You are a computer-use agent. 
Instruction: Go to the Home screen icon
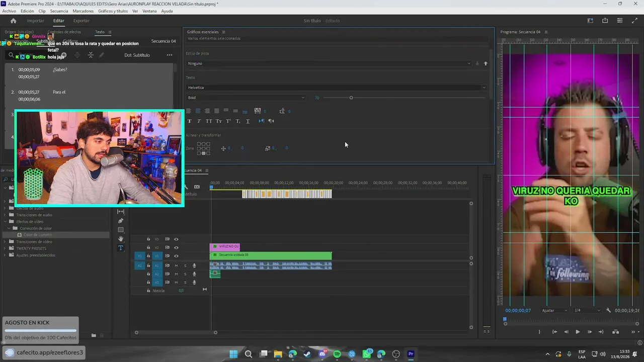tap(14, 21)
